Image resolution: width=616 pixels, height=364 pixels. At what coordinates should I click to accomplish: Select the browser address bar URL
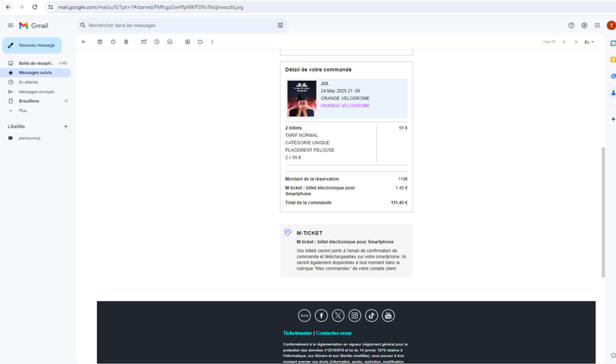(150, 7)
